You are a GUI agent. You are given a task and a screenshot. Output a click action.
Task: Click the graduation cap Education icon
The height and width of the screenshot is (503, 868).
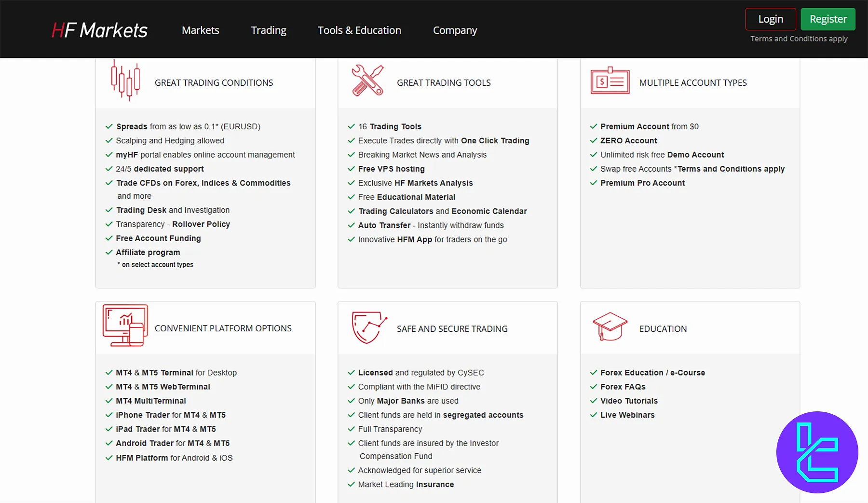pyautogui.click(x=610, y=326)
